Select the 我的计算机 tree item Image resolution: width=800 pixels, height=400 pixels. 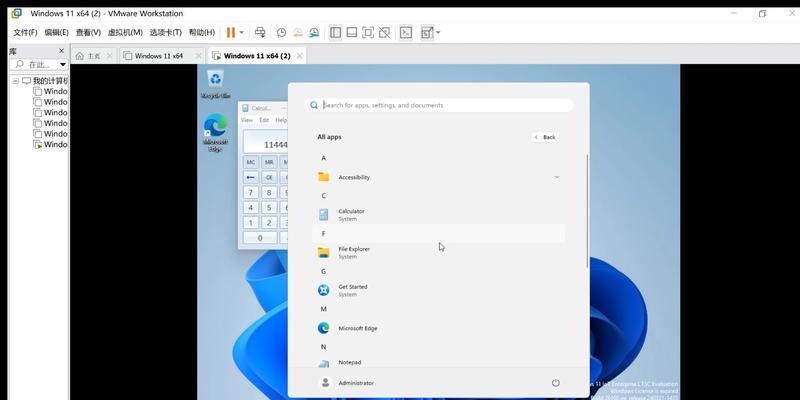pos(45,81)
